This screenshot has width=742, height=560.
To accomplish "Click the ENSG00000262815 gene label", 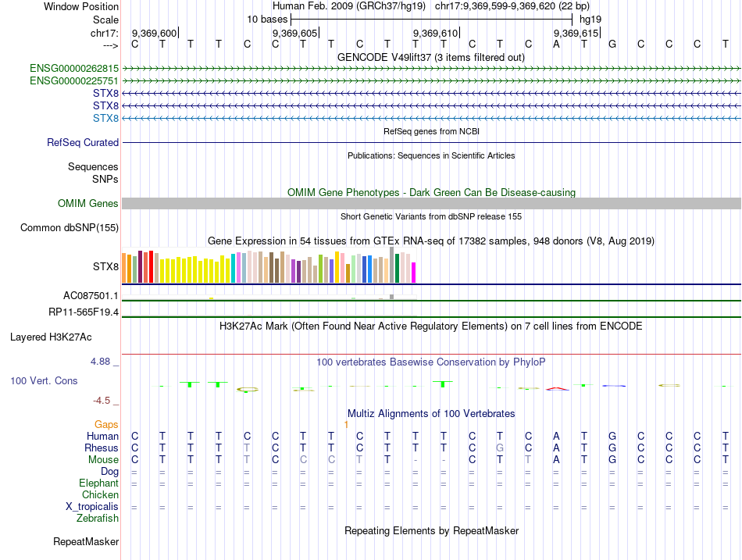I will pos(74,69).
